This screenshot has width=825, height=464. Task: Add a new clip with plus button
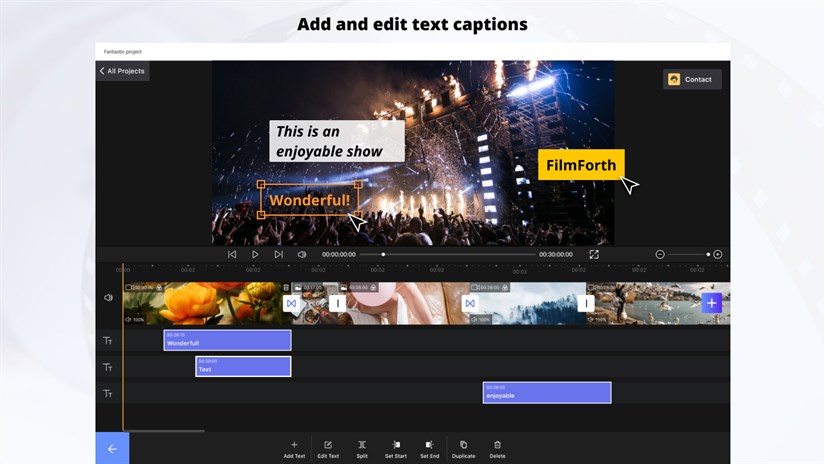[711, 303]
